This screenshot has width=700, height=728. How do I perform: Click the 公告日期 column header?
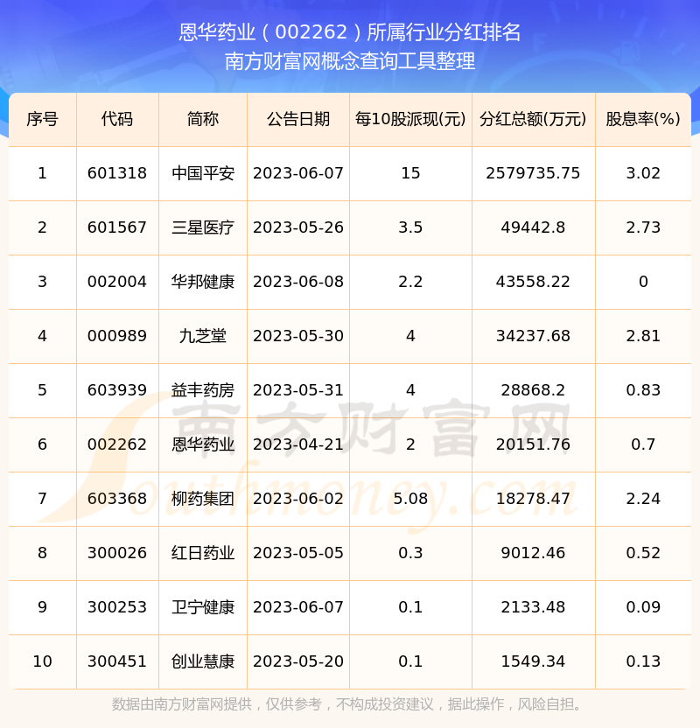coord(298,119)
